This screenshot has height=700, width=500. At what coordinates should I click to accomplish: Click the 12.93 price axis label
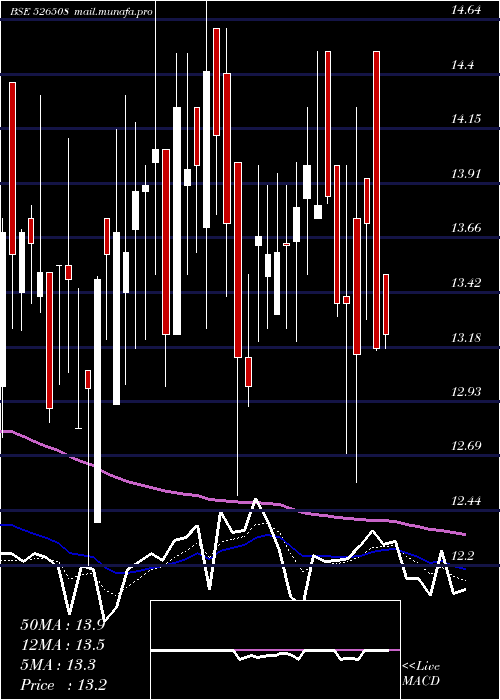click(x=466, y=392)
